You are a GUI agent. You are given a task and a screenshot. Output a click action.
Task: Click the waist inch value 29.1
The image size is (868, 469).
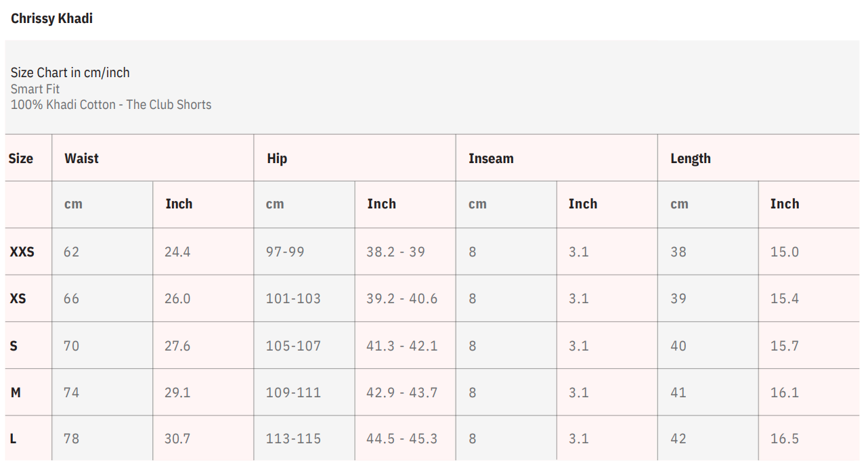[x=177, y=393]
